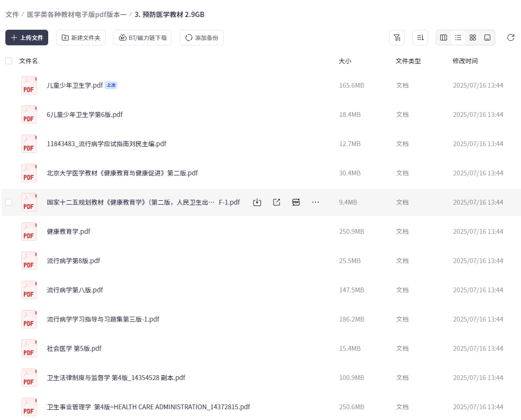Click PDF icon of 健康教育学.pdf
Screen dimensions: 521x420
click(x=29, y=231)
